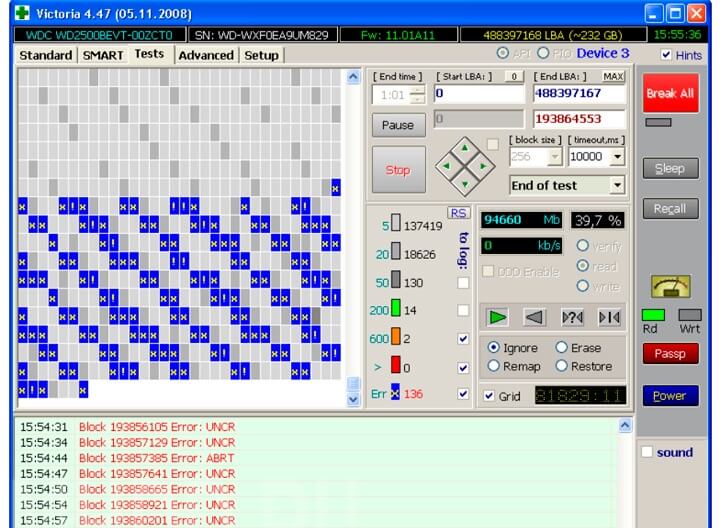Enable the sound checkbox
Screen dimensions: 724x528
(x=647, y=451)
